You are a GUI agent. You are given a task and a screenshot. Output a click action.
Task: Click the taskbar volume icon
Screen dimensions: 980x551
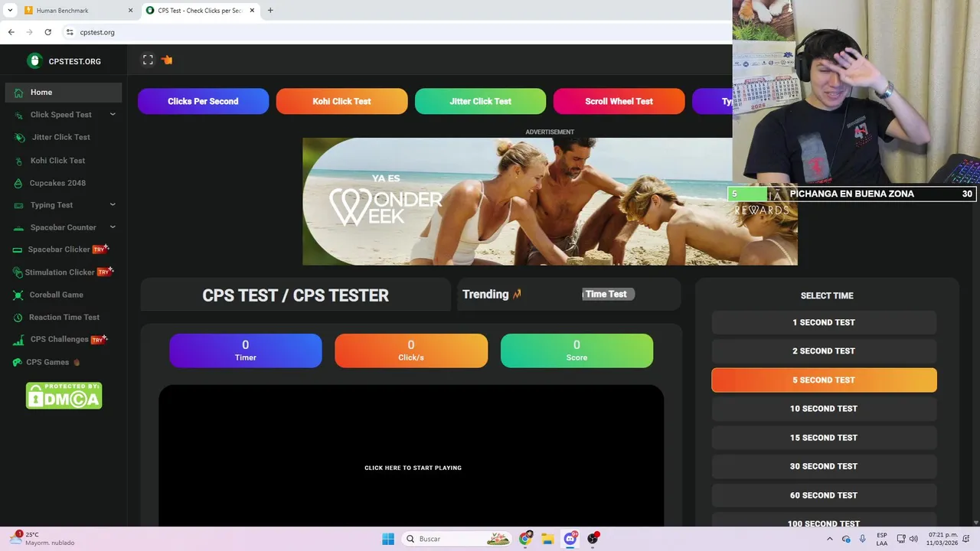tap(913, 539)
